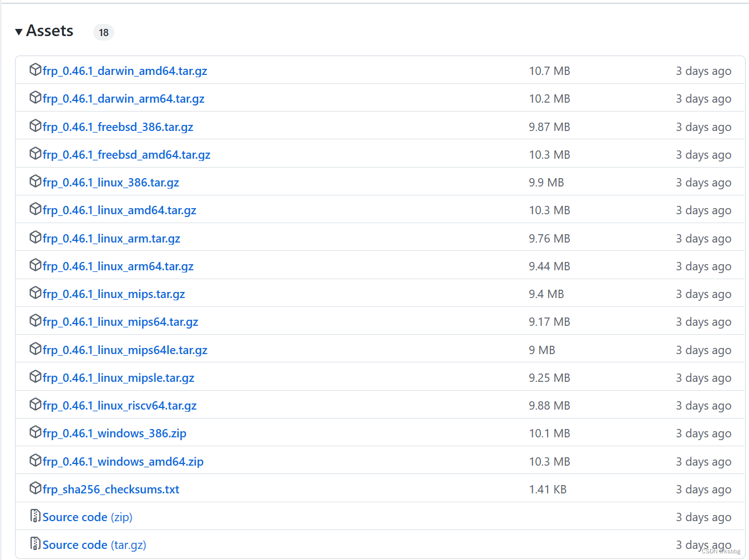749x560 pixels.
Task: Open the frp_0.46.1_linux_mipsle.tar.gz link
Action: (x=119, y=378)
